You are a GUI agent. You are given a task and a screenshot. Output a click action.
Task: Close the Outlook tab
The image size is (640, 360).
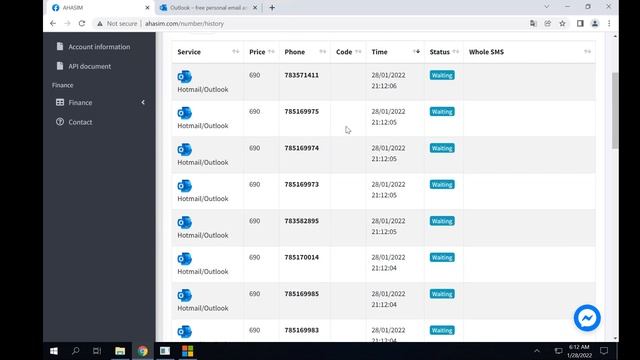pyautogui.click(x=255, y=8)
